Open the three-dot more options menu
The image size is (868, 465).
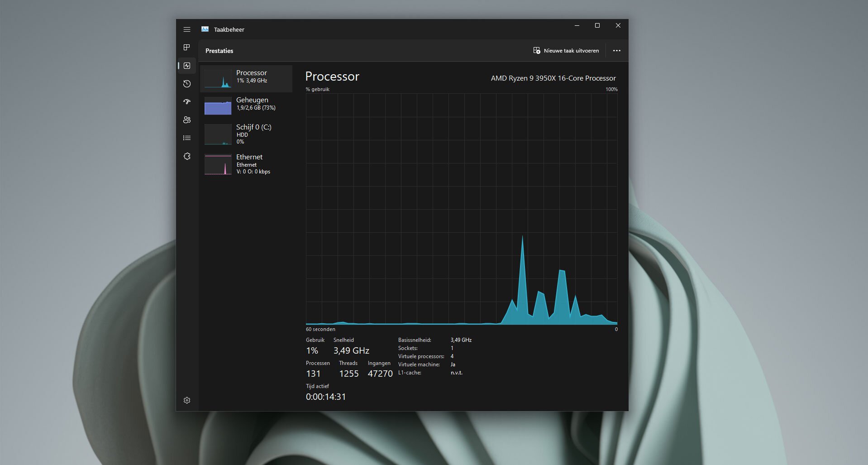click(616, 51)
